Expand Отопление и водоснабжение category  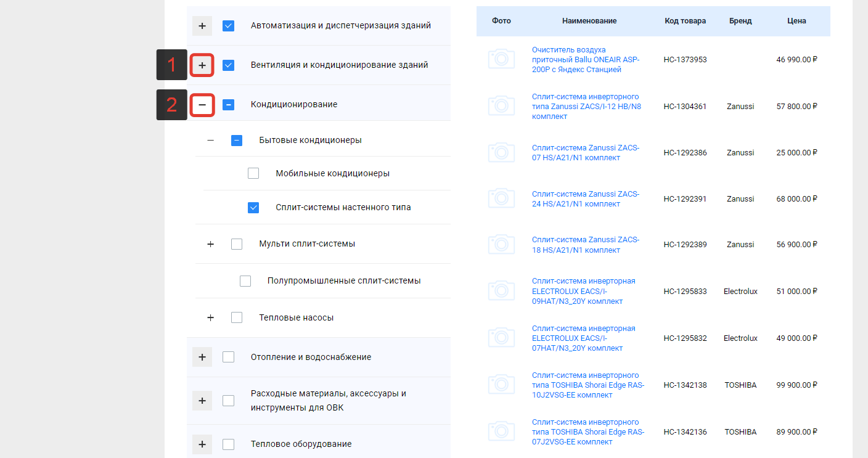[x=202, y=357]
